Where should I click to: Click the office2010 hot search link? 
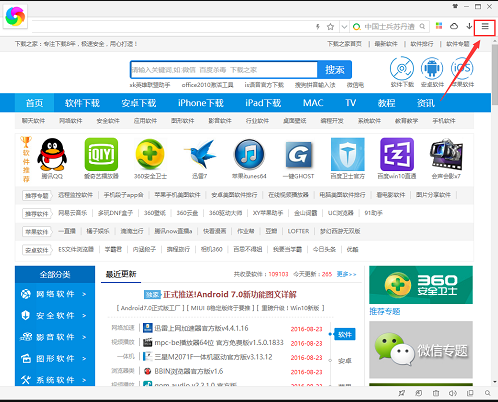pos(207,85)
